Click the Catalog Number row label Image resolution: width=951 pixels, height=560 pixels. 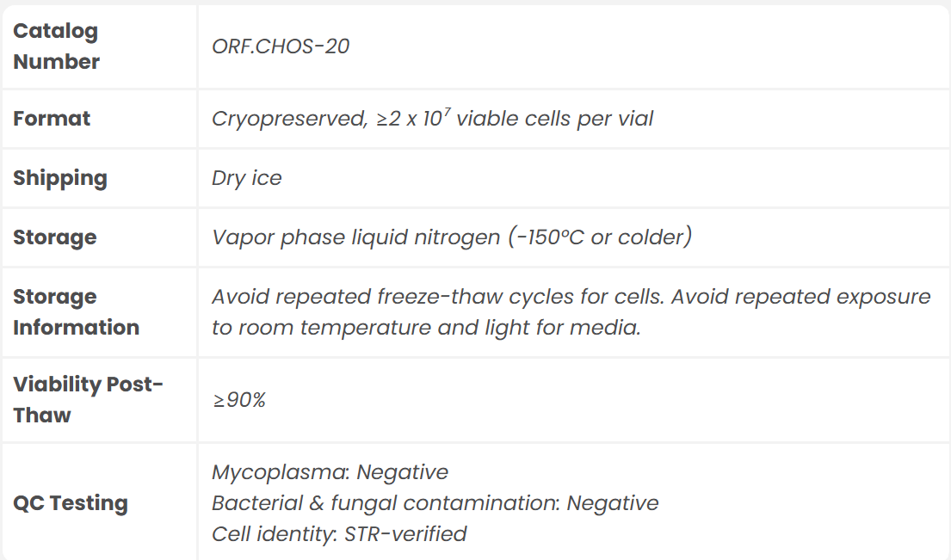(57, 46)
